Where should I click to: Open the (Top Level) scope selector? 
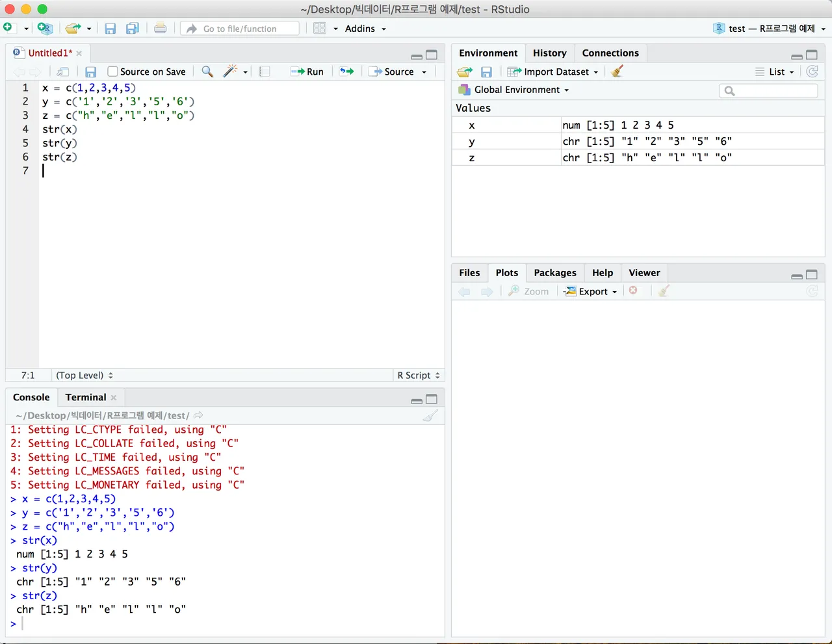pos(84,375)
